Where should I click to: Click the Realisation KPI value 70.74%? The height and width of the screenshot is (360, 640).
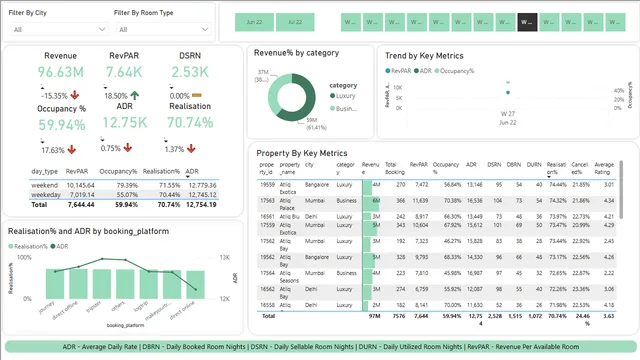pos(190,122)
